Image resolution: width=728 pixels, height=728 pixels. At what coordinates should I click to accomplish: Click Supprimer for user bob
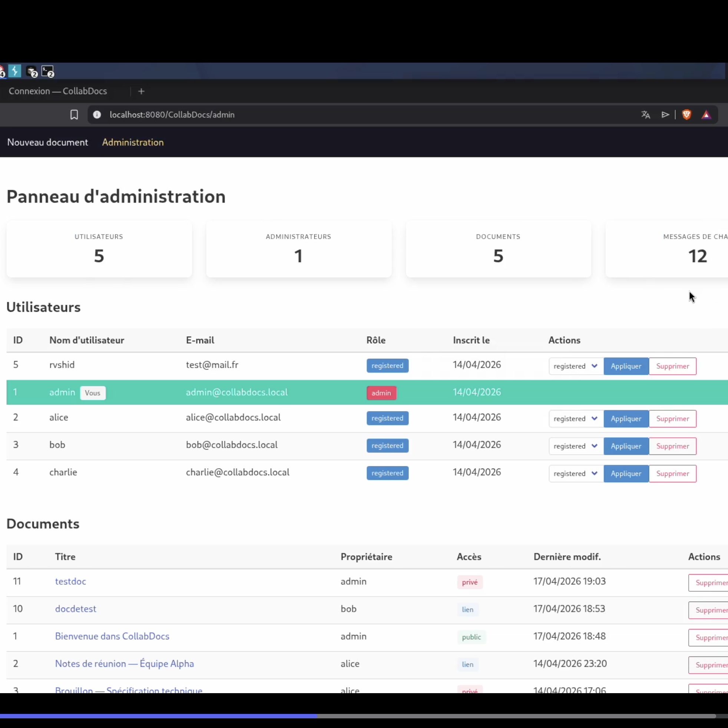pos(673,446)
